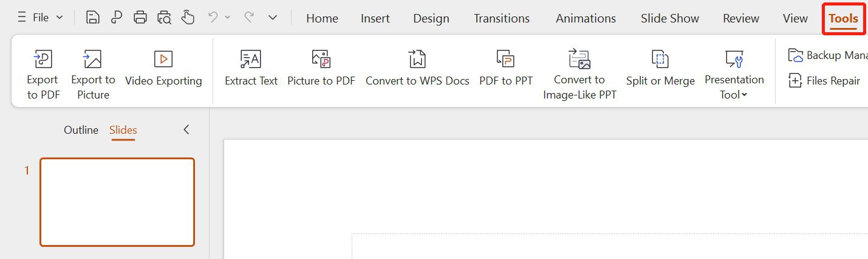This screenshot has height=259, width=868.
Task: Open the File menu dropdown
Action: coord(41,18)
